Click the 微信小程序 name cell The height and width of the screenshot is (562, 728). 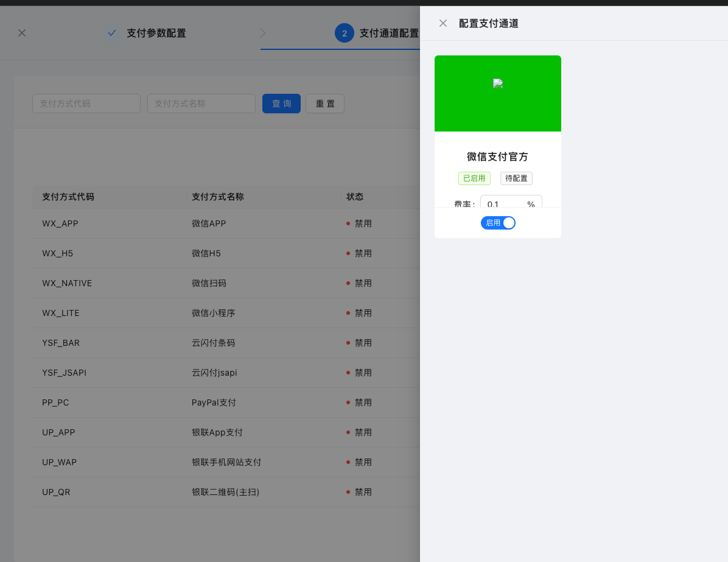214,313
